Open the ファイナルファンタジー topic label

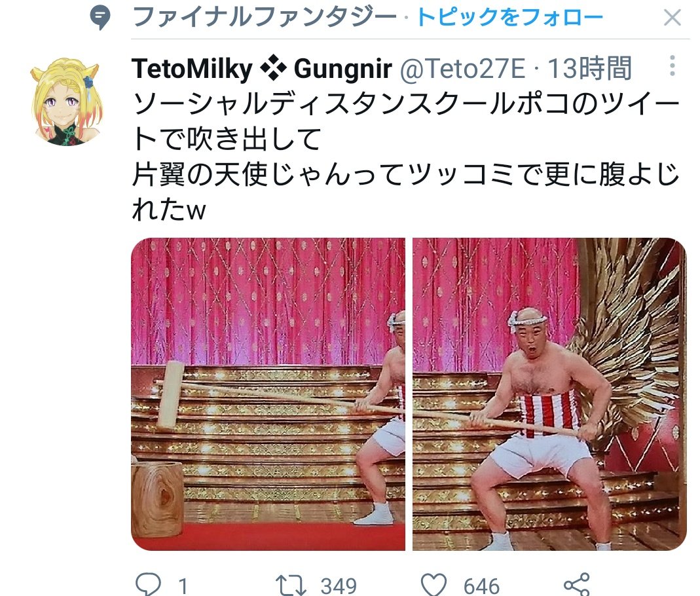265,18
